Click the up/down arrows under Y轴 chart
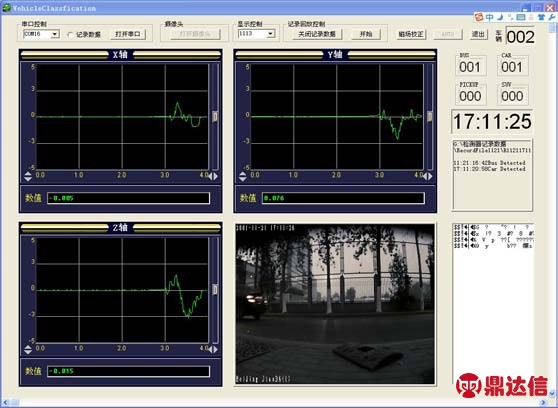This screenshot has height=408, width=558. coord(242,176)
